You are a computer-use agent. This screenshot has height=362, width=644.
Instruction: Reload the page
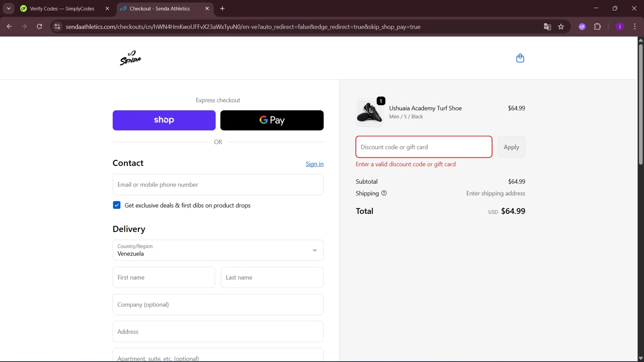tap(39, 27)
